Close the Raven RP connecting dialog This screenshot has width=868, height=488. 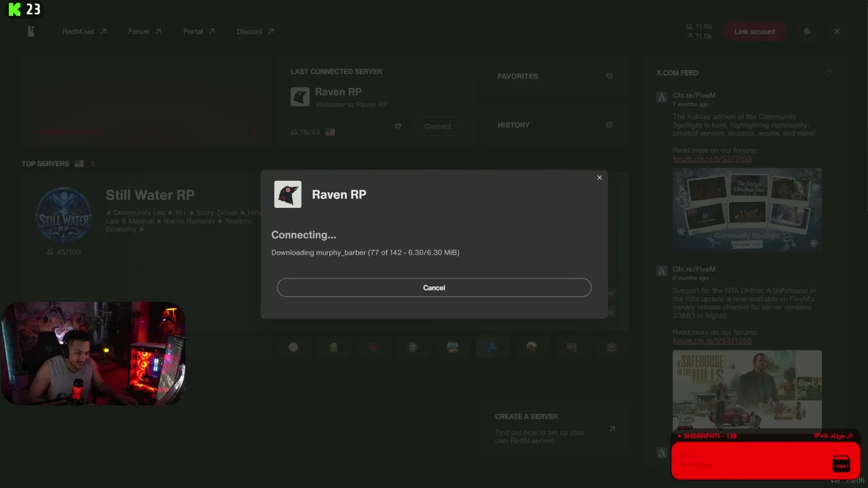pyautogui.click(x=599, y=178)
